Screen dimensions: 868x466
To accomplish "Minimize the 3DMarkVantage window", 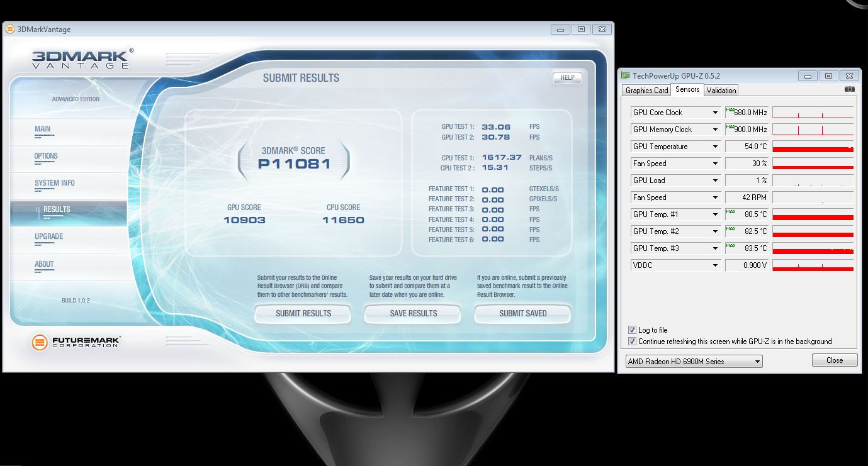I will tap(560, 29).
